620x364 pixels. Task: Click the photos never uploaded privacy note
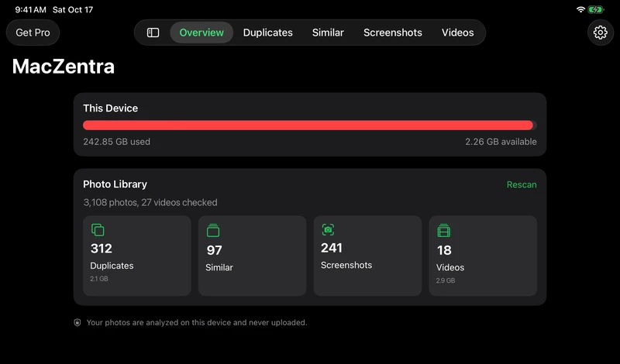(197, 322)
